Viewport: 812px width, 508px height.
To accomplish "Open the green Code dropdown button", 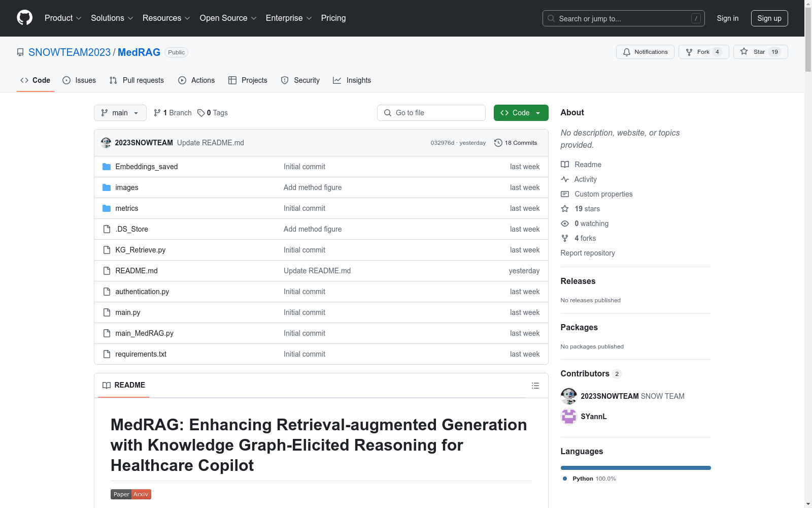I will pos(521,113).
